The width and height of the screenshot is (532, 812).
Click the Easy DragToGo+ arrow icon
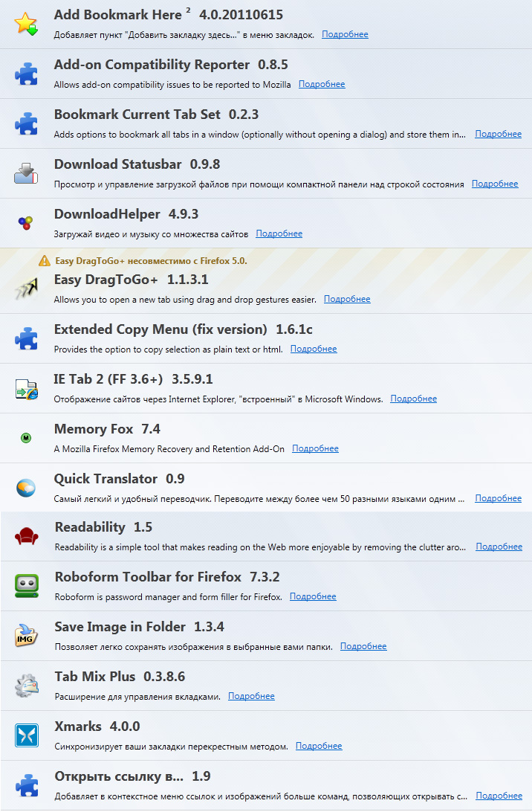(26, 289)
